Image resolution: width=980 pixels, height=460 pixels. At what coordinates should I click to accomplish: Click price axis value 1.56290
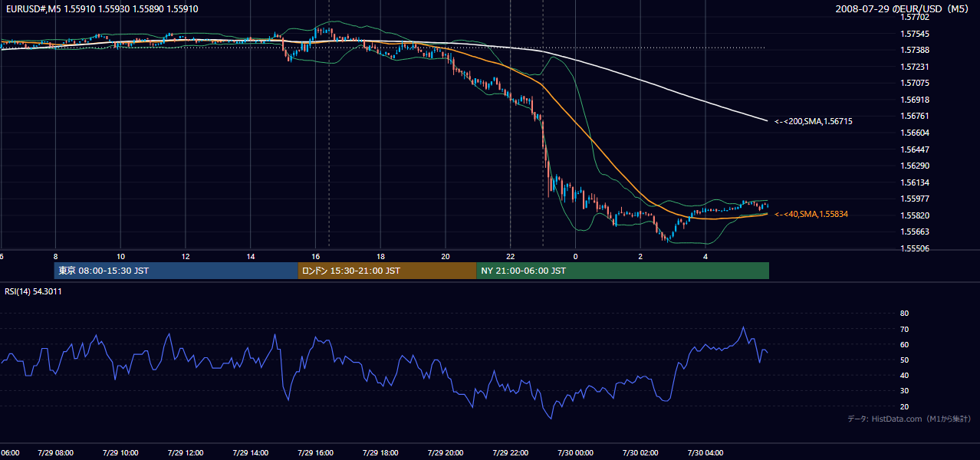(913, 166)
